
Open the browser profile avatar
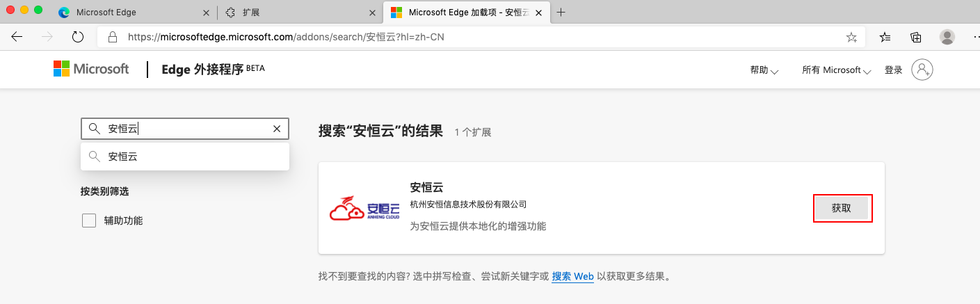pos(947,37)
